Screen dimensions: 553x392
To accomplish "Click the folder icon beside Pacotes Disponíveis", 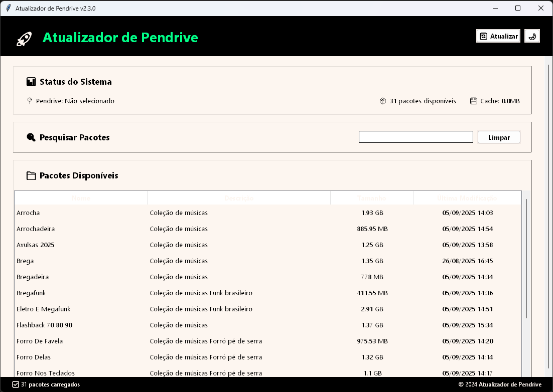I will (x=31, y=175).
